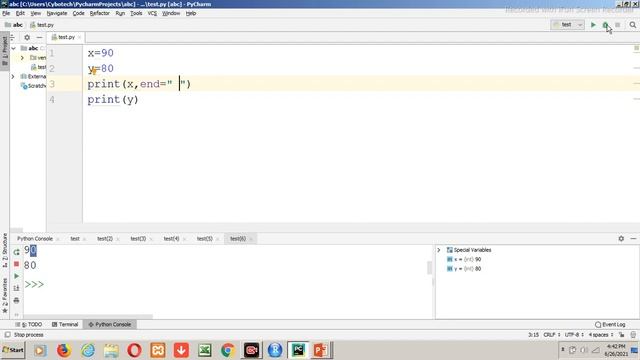This screenshot has height=360, width=640.
Task: Open Search Everywhere magnifier icon
Action: (633, 25)
